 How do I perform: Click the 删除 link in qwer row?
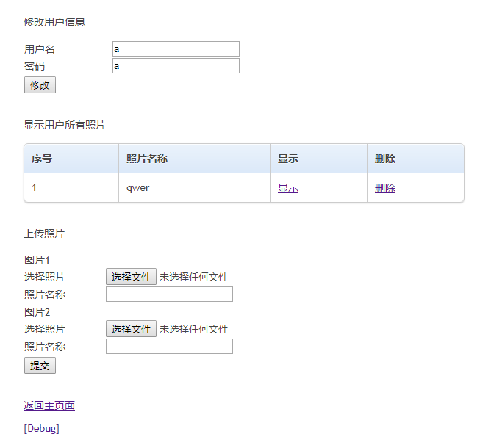(384, 188)
